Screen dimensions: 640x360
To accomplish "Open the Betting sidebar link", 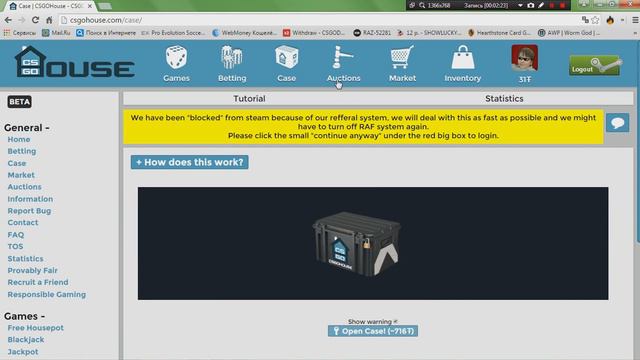I will 22,151.
